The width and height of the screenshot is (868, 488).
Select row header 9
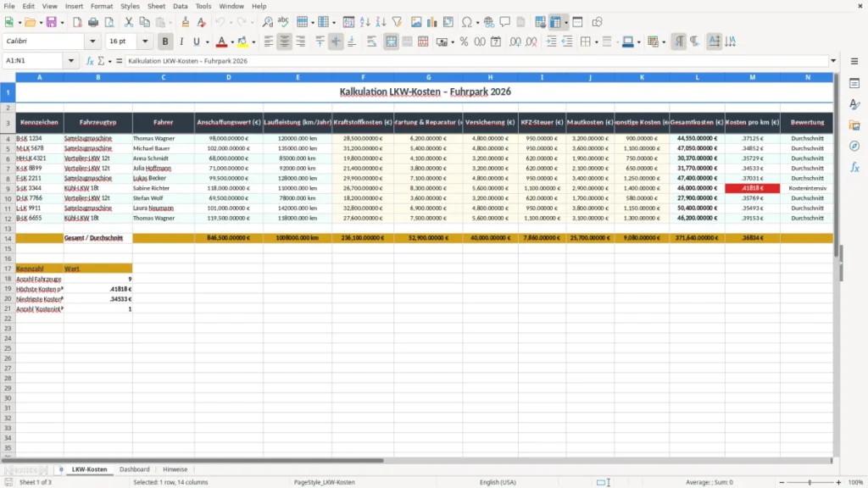point(8,188)
